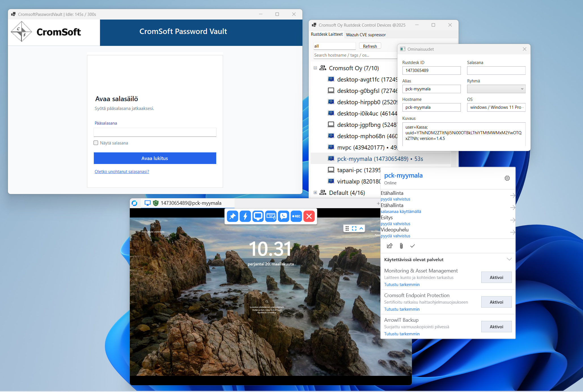
Task: Enable Näytä salasana checkbox
Action: coord(96,143)
